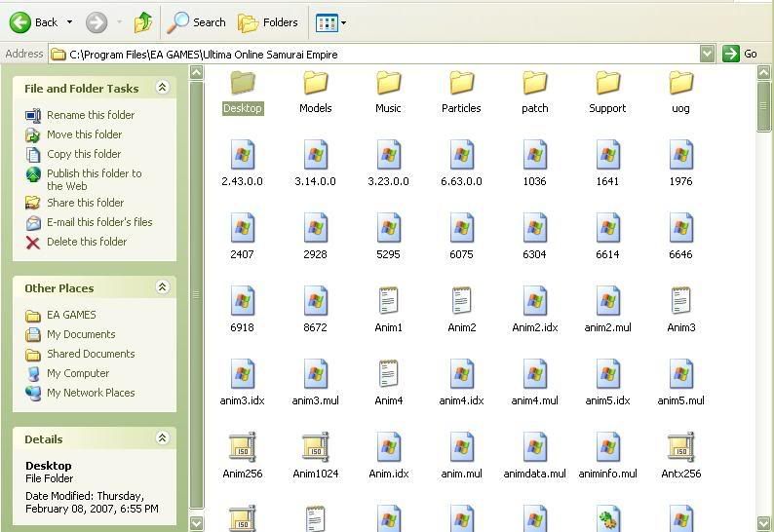Open My Computer link
The height and width of the screenshot is (532, 774).
tap(67, 373)
